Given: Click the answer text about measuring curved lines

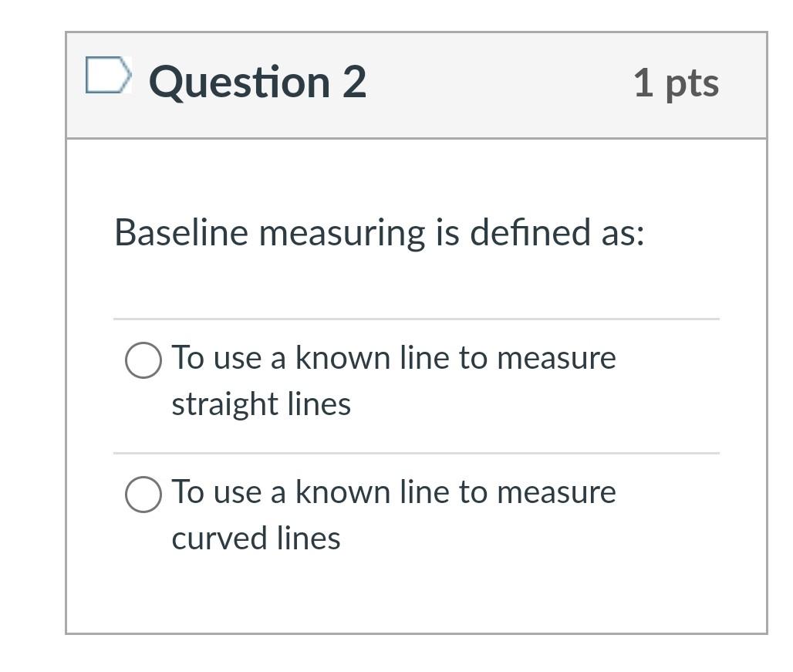Looking at the screenshot, I should pos(393,514).
